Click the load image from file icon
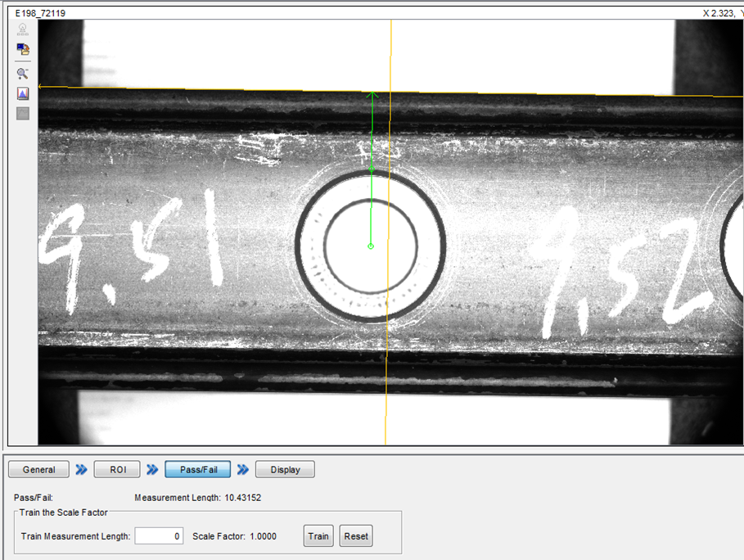 point(23,49)
